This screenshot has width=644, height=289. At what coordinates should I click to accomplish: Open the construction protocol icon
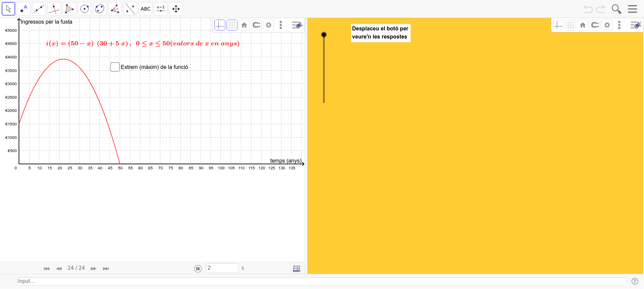coord(297,268)
